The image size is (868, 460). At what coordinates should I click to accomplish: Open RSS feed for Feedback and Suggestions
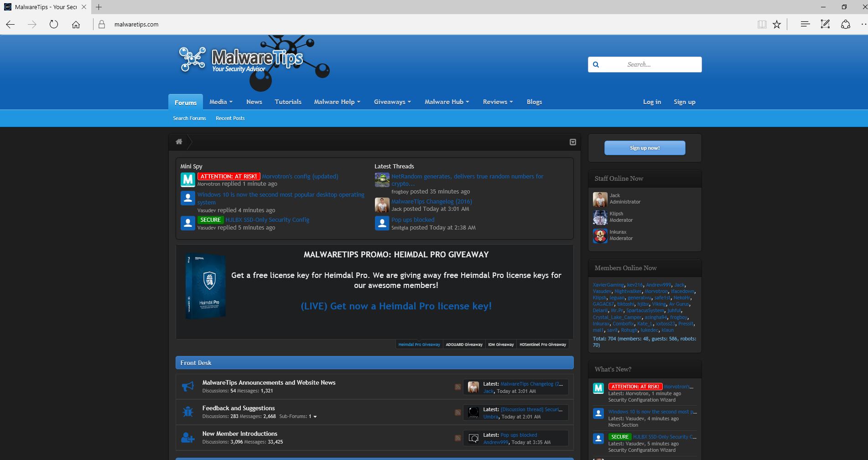pos(457,413)
